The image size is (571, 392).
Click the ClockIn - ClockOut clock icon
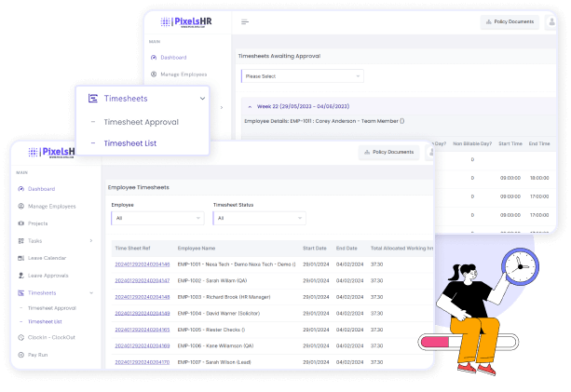pyautogui.click(x=21, y=338)
